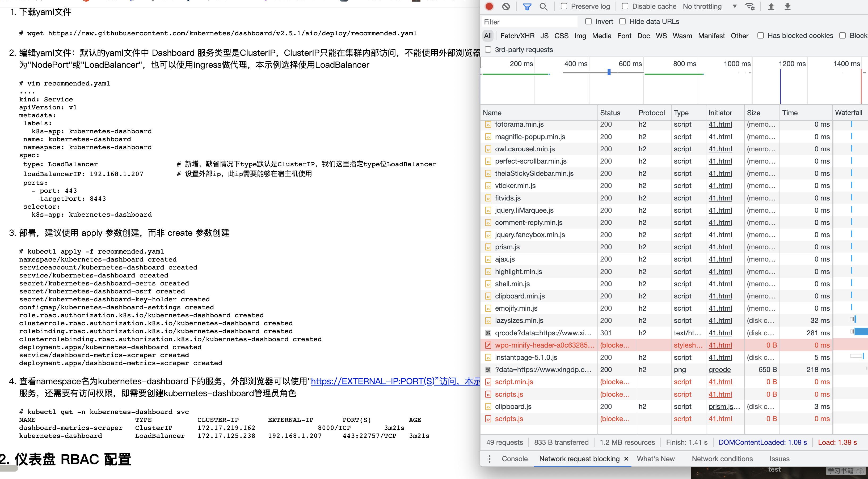868x479 pixels.
Task: Click the clear network log icon
Action: [x=506, y=6]
